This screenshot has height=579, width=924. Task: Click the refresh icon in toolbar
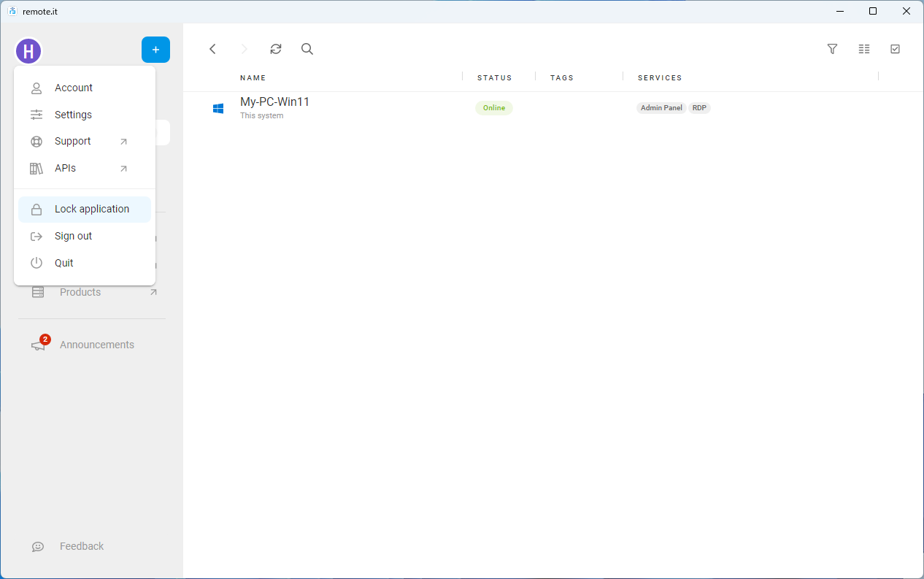tap(275, 49)
